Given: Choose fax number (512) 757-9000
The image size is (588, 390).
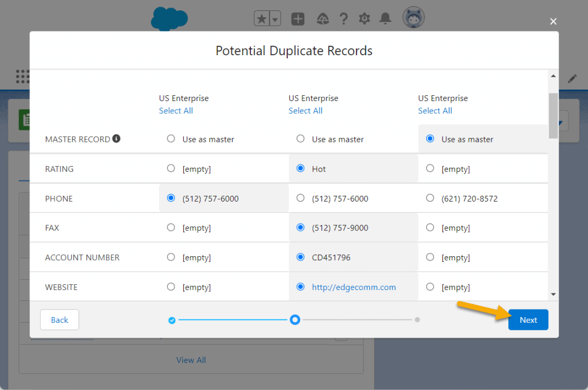Looking at the screenshot, I should tap(300, 227).
